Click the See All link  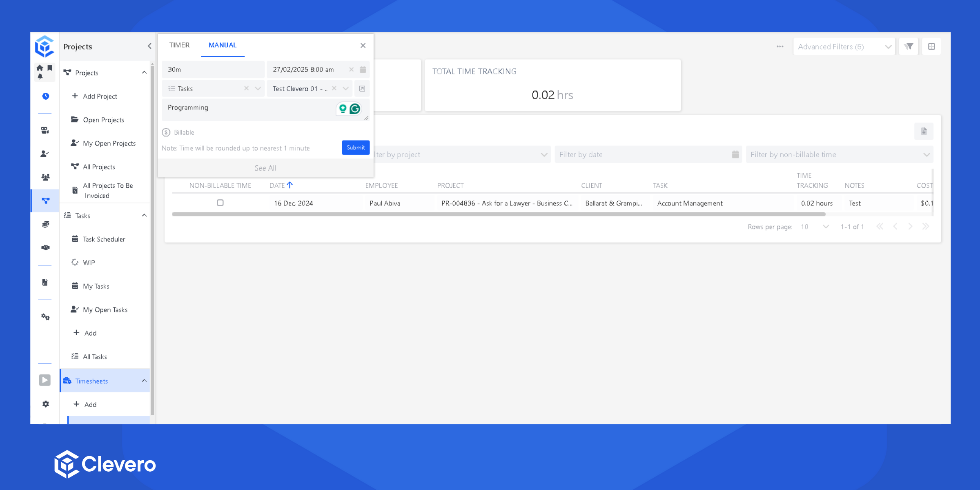point(265,168)
